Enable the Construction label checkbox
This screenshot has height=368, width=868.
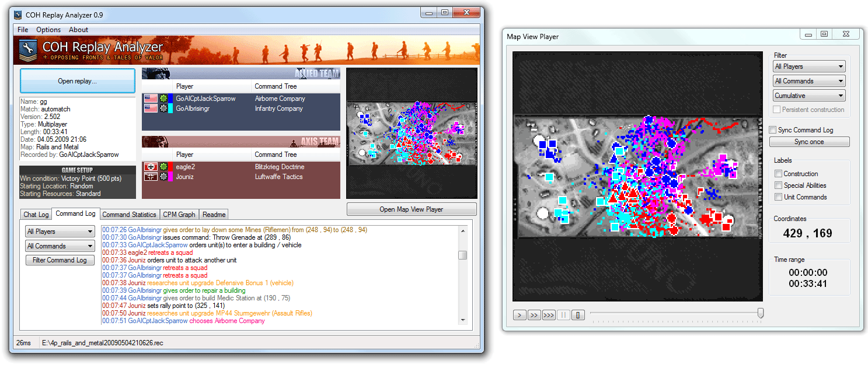[x=778, y=173]
